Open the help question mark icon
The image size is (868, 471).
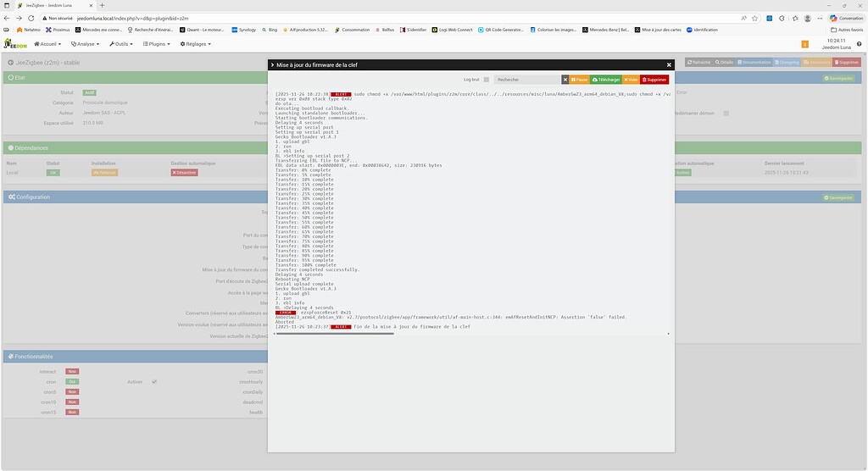pos(860,44)
